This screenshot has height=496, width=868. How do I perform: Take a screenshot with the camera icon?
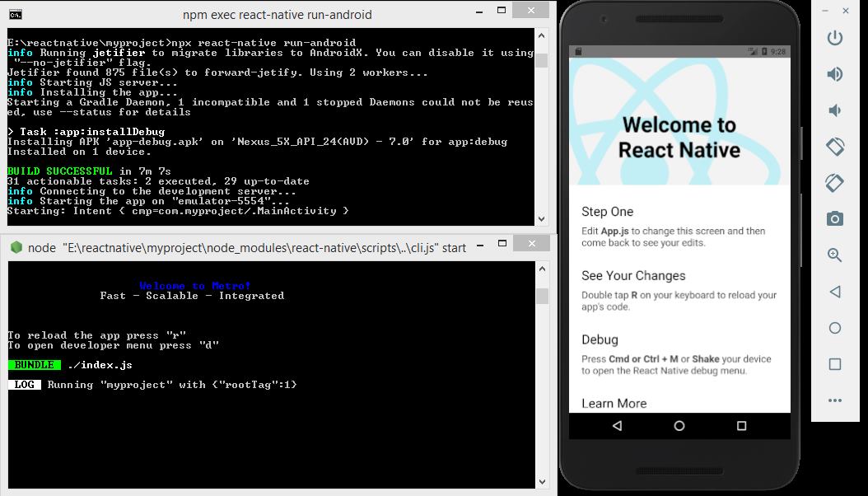tap(834, 219)
